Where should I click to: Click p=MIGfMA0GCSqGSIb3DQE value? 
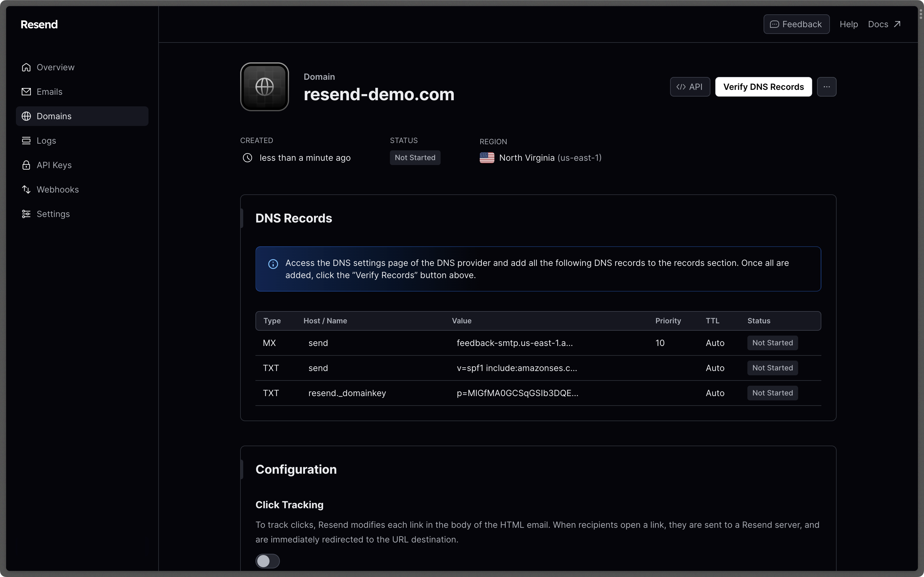(x=517, y=393)
